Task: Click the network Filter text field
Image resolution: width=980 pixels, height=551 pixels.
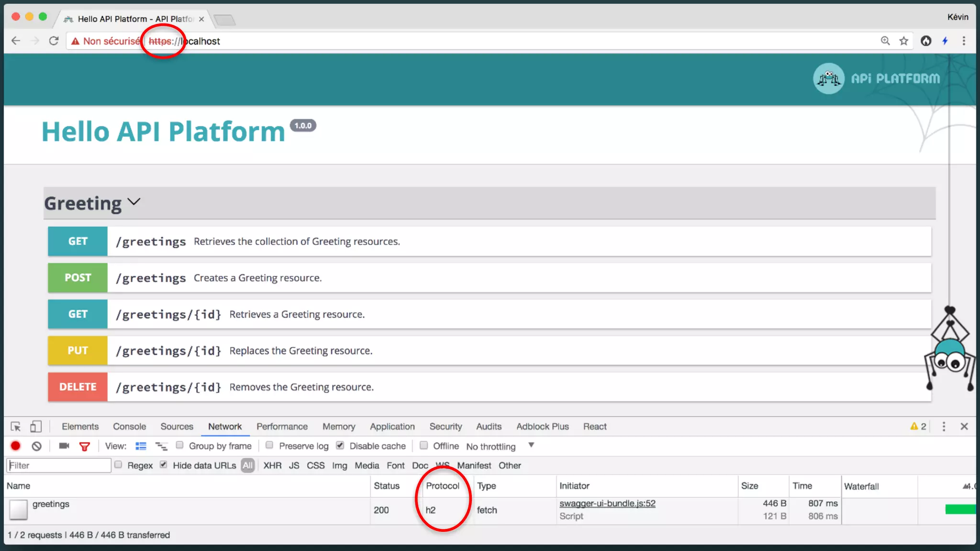Action: tap(58, 465)
